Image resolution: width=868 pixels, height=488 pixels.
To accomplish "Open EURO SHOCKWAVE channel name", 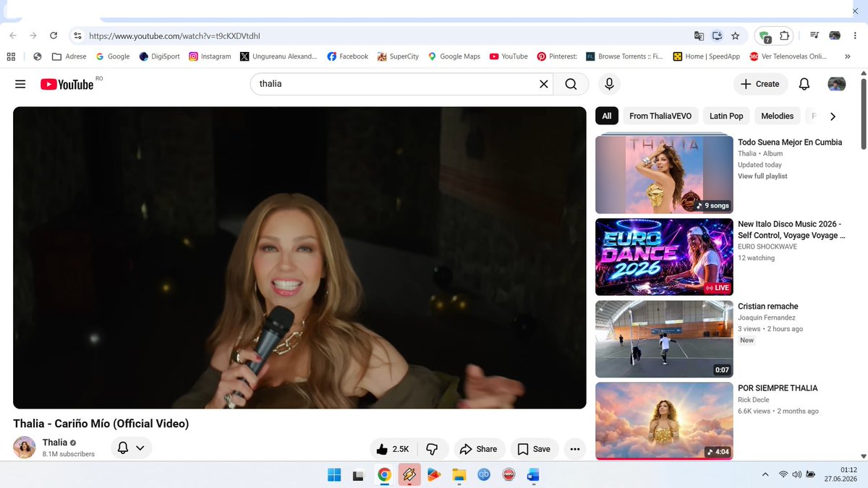I will click(767, 247).
